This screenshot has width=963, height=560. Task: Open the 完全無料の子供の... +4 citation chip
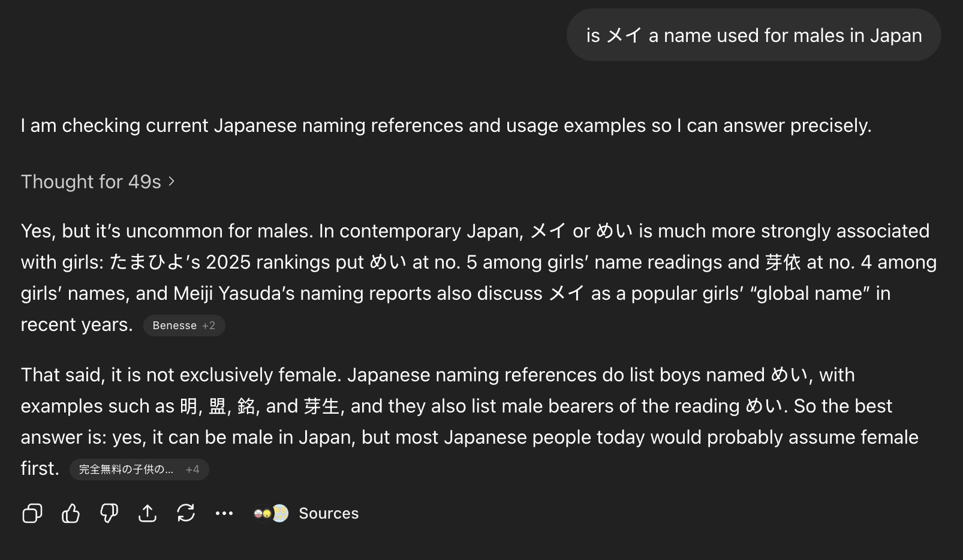coord(139,469)
